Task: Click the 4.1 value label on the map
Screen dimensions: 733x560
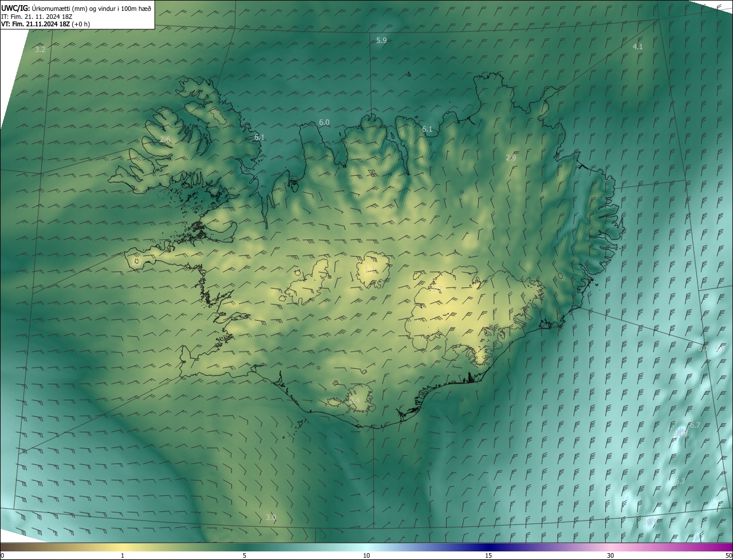Action: [637, 46]
